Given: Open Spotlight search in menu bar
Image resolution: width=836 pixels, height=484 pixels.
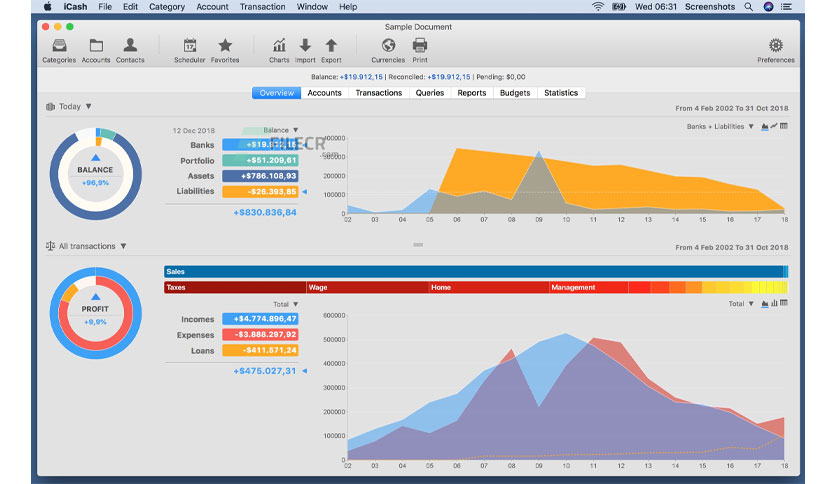Looking at the screenshot, I should pyautogui.click(x=749, y=7).
